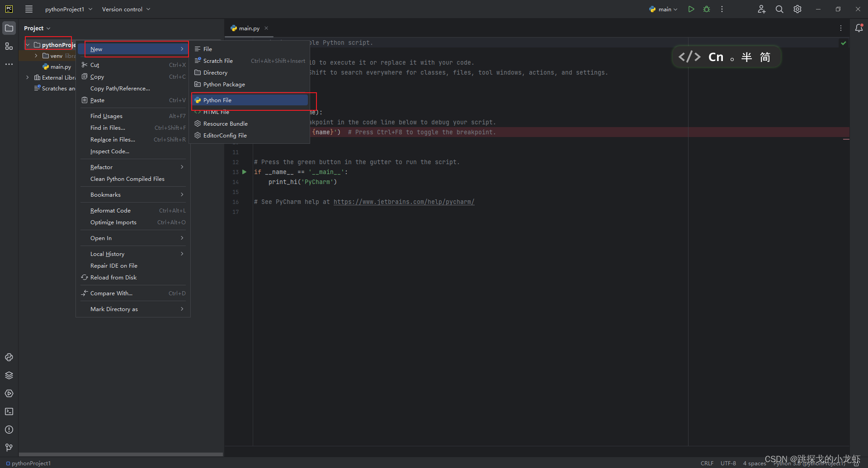This screenshot has width=868, height=468.
Task: Select Copy Path/Reference in context menu
Action: pyautogui.click(x=133, y=88)
